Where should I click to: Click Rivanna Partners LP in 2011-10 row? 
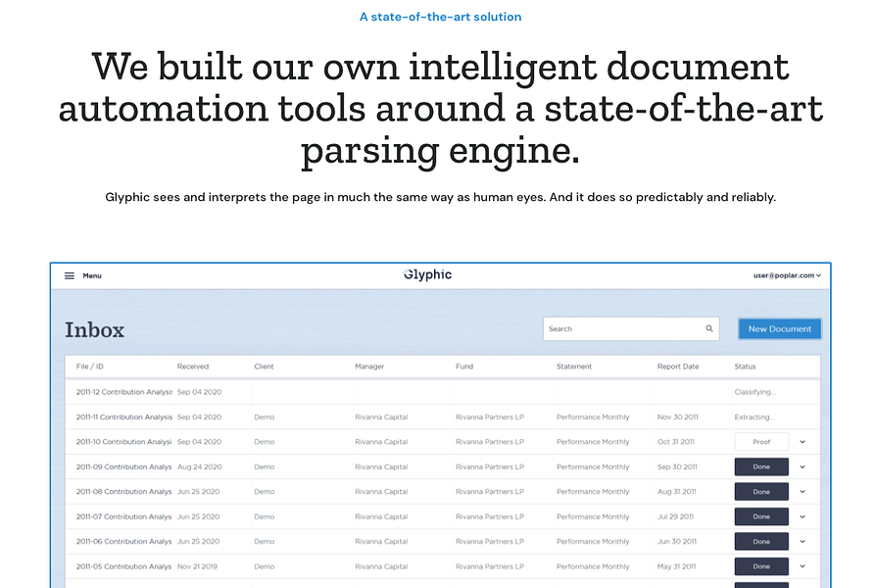pyautogui.click(x=489, y=442)
